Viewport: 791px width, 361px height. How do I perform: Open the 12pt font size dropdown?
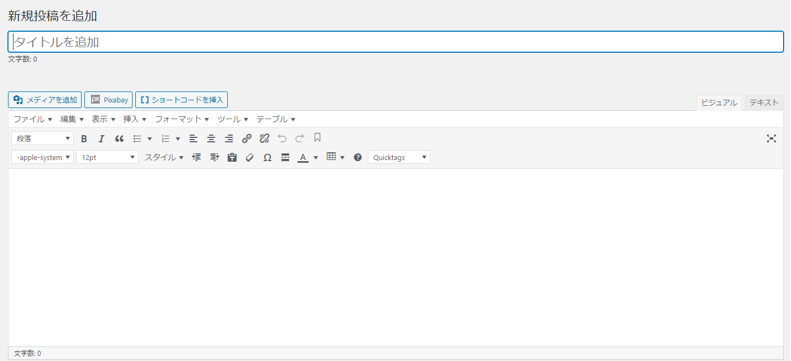(107, 157)
